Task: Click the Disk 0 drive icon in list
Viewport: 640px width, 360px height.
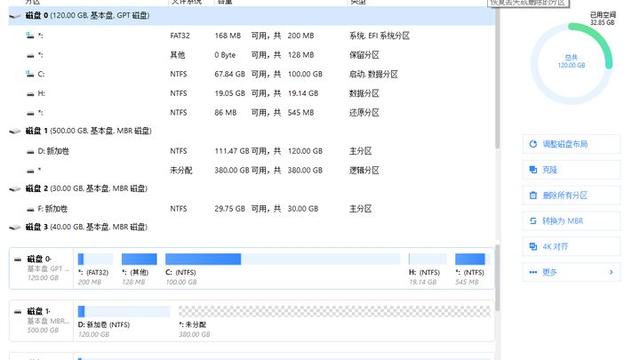Action: [x=15, y=16]
